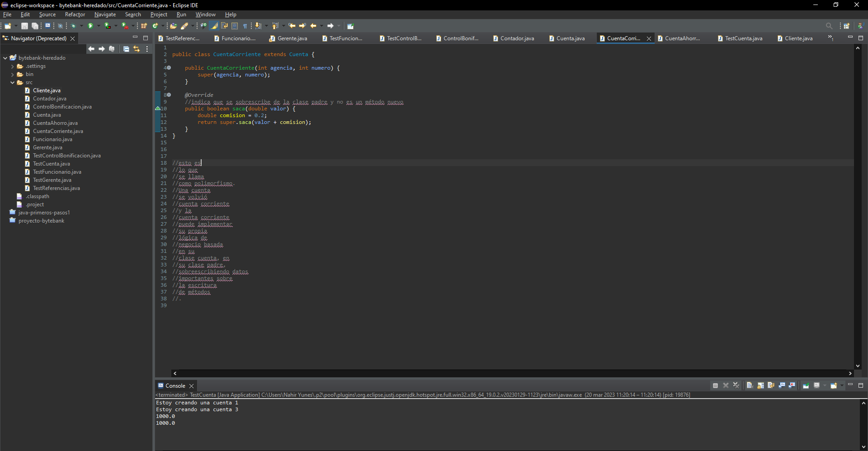The image size is (868, 451).
Task: Click editor vertical scrollbar down arrow
Action: click(x=858, y=366)
